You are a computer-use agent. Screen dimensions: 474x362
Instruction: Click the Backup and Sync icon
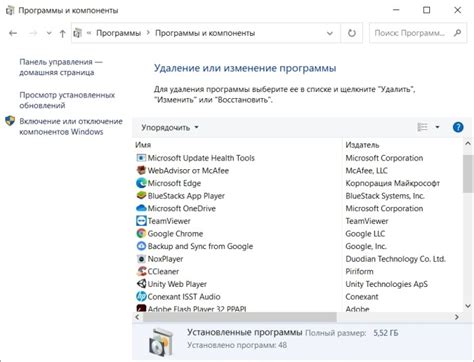[141, 246]
